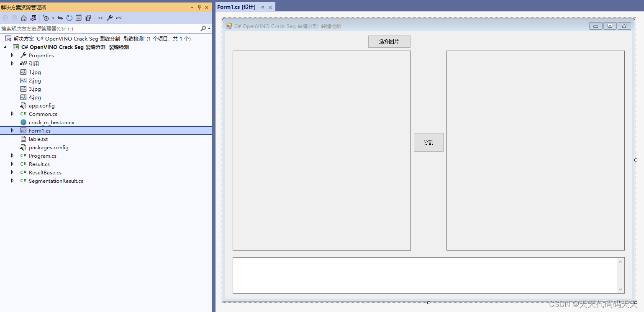Click the 选择图片 button on the form
The height and width of the screenshot is (312, 644).
click(389, 41)
